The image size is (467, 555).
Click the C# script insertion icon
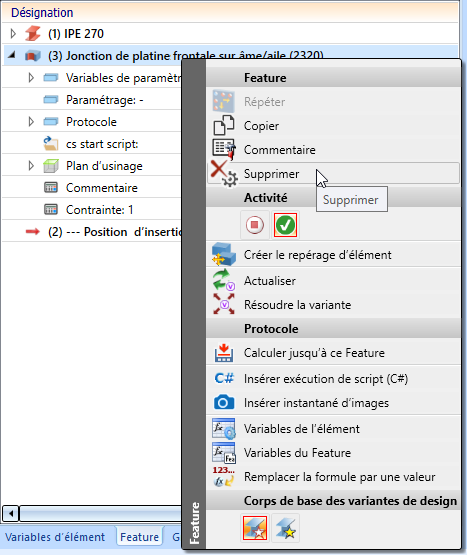click(x=224, y=378)
